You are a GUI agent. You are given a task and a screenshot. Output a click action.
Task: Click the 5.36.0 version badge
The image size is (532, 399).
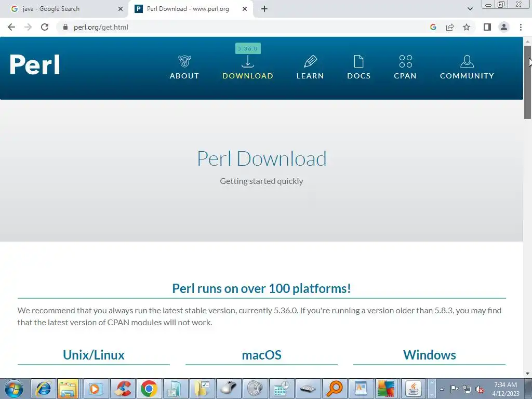pos(248,48)
